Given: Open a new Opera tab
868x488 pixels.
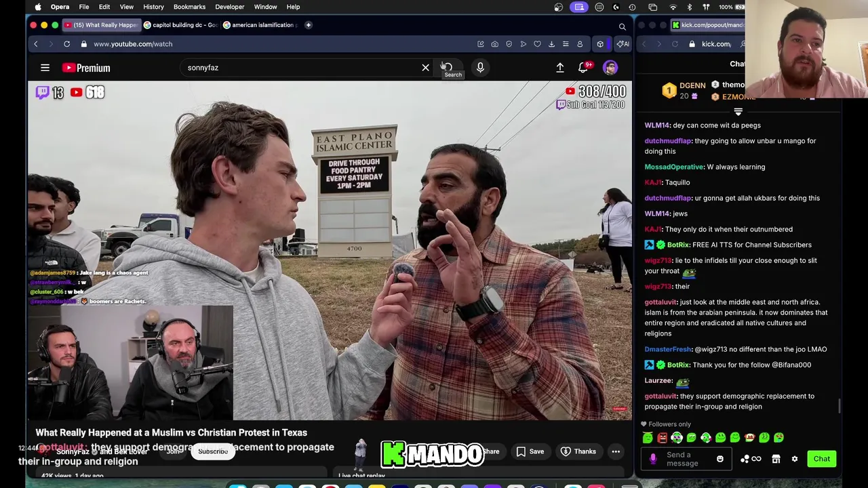Looking at the screenshot, I should 308,25.
